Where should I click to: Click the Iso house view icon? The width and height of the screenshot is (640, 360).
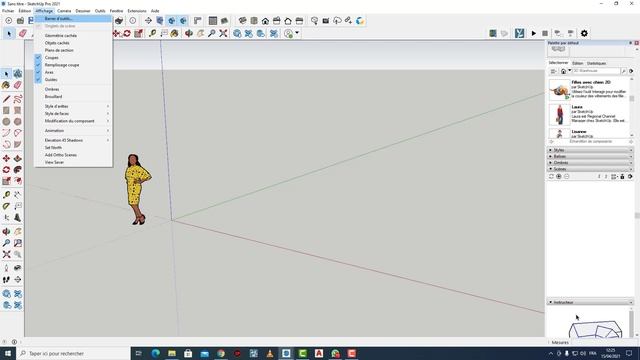[x=242, y=20]
